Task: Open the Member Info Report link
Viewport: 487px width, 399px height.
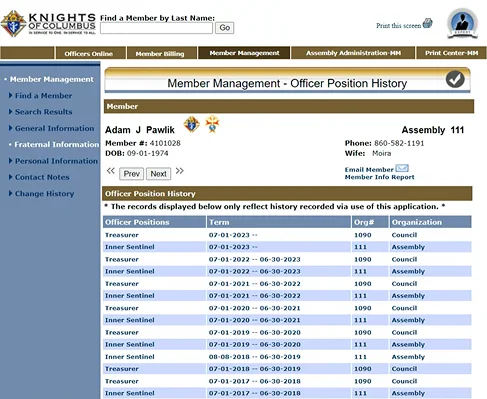Action: tap(380, 177)
